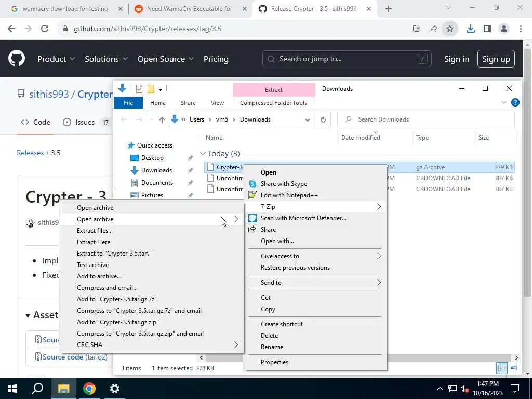Viewport: 532px width, 399px height.
Task: Click Chrome's share page icon
Action: click(433, 29)
